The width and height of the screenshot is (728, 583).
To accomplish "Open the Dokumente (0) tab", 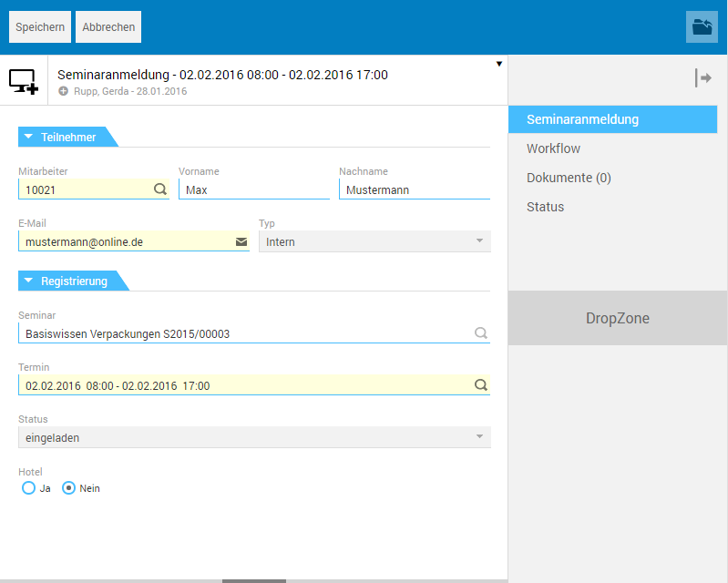I will (x=569, y=178).
